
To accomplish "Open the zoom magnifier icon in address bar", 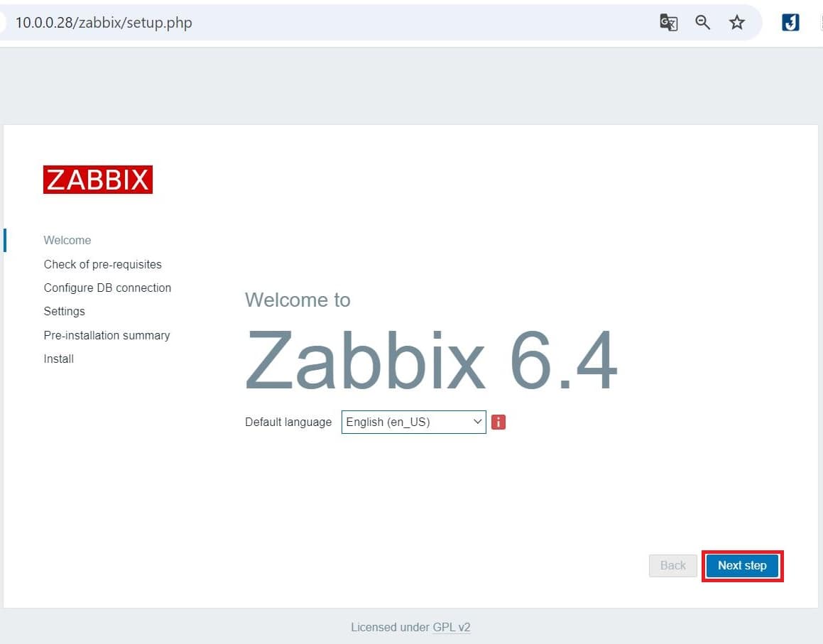I will tap(702, 23).
